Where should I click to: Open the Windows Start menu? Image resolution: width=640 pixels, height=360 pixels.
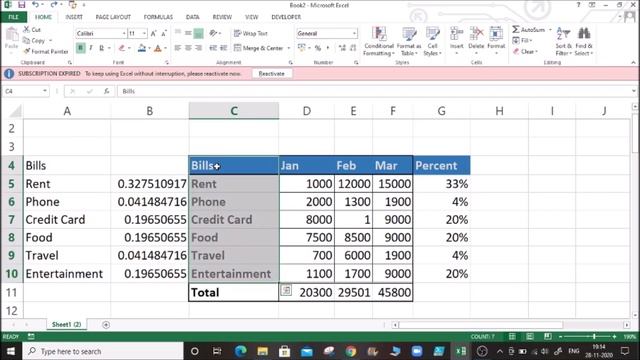[11, 351]
